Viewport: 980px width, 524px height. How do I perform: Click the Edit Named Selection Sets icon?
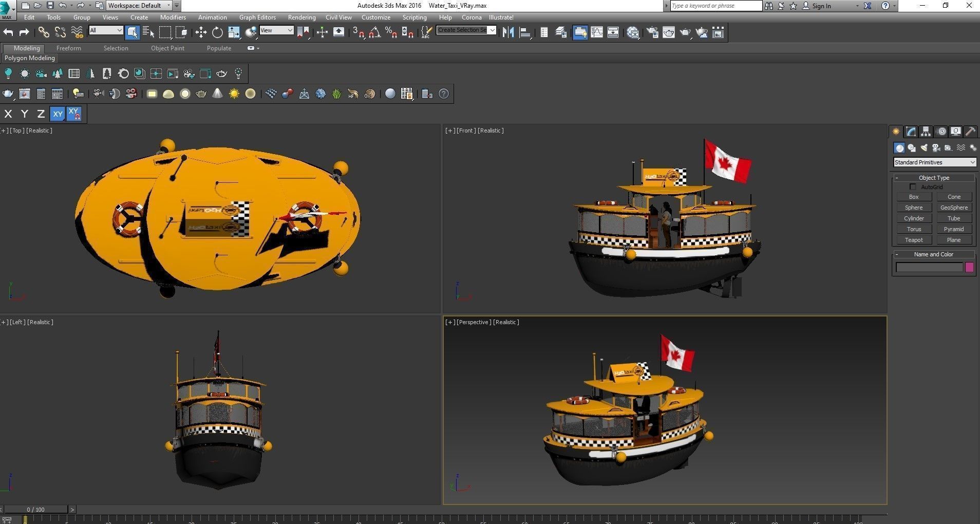coord(426,32)
